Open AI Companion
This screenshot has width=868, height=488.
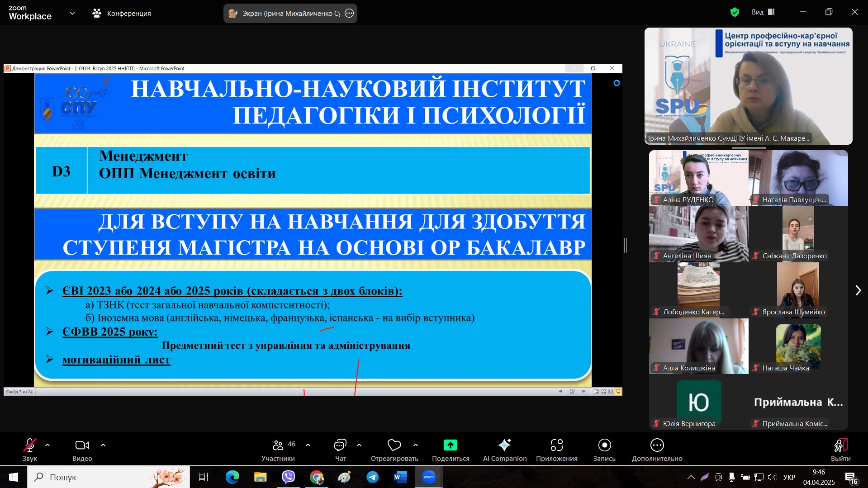click(x=505, y=450)
